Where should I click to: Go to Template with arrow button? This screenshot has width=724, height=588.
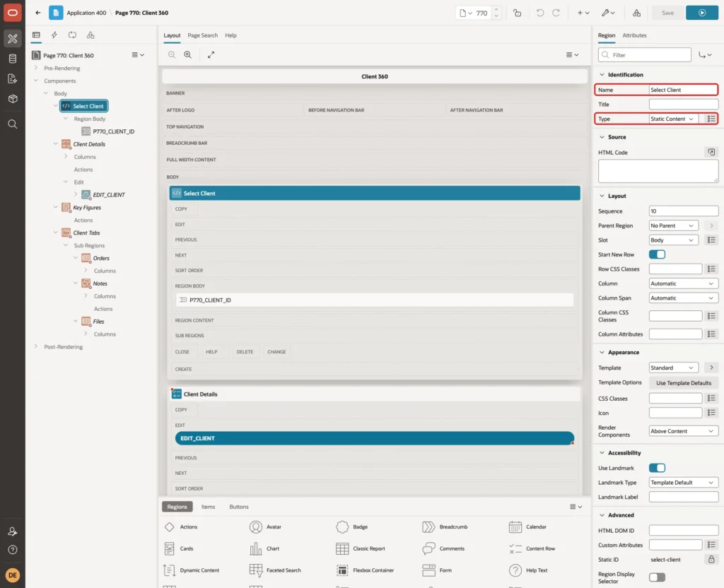[711, 367]
